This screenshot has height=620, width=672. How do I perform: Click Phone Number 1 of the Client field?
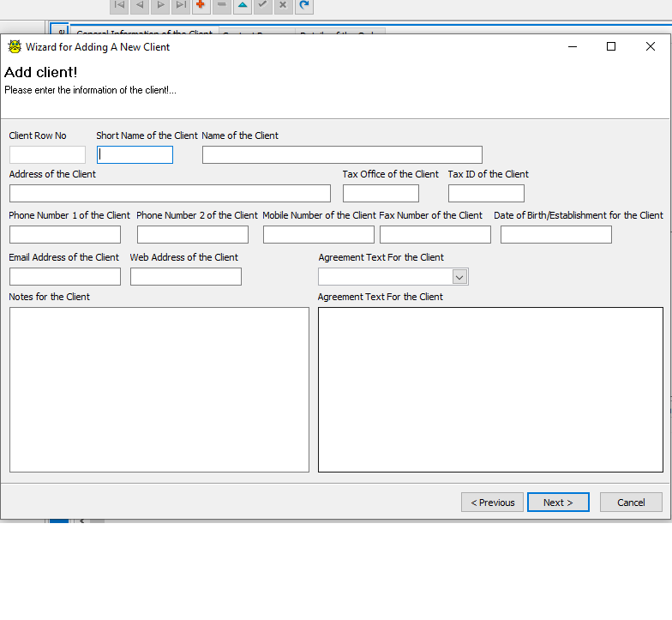pos(65,235)
